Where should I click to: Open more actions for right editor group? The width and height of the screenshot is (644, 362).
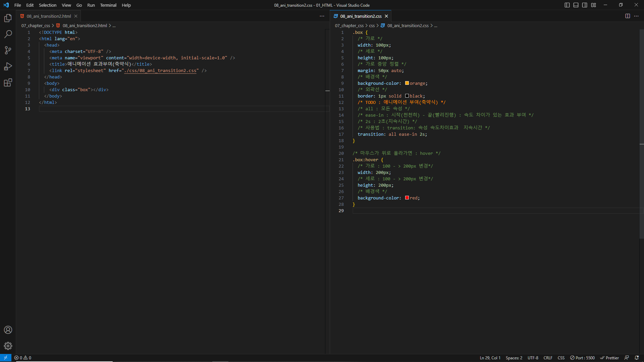tap(636, 16)
